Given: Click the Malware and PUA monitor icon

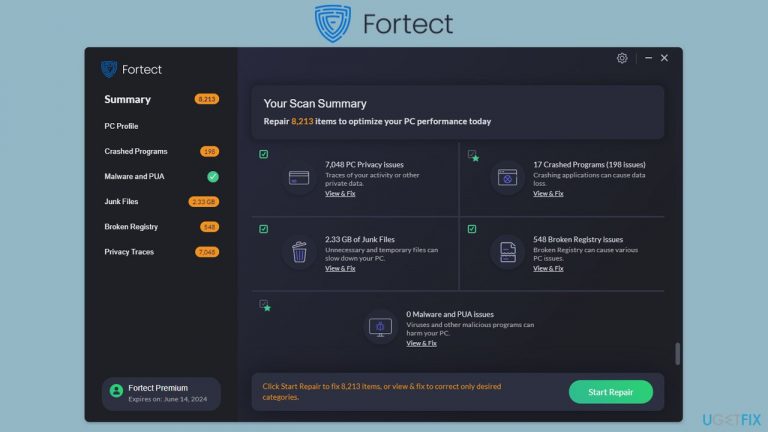Looking at the screenshot, I should coord(380,327).
